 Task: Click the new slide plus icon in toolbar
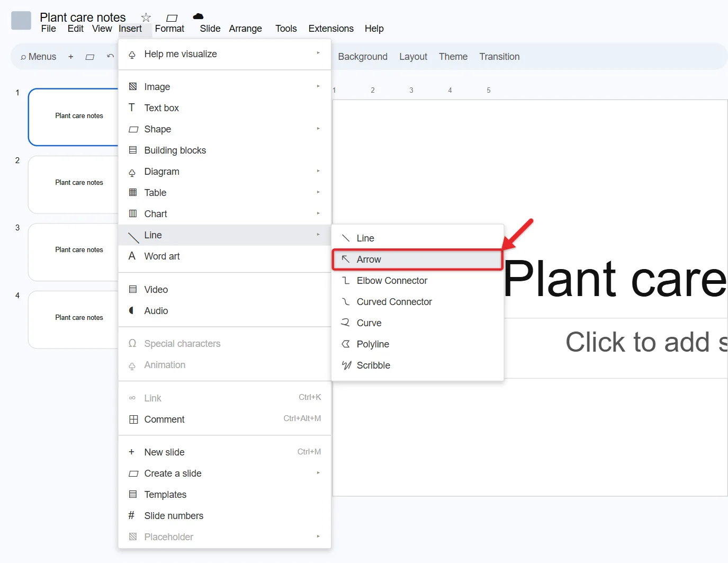(71, 57)
